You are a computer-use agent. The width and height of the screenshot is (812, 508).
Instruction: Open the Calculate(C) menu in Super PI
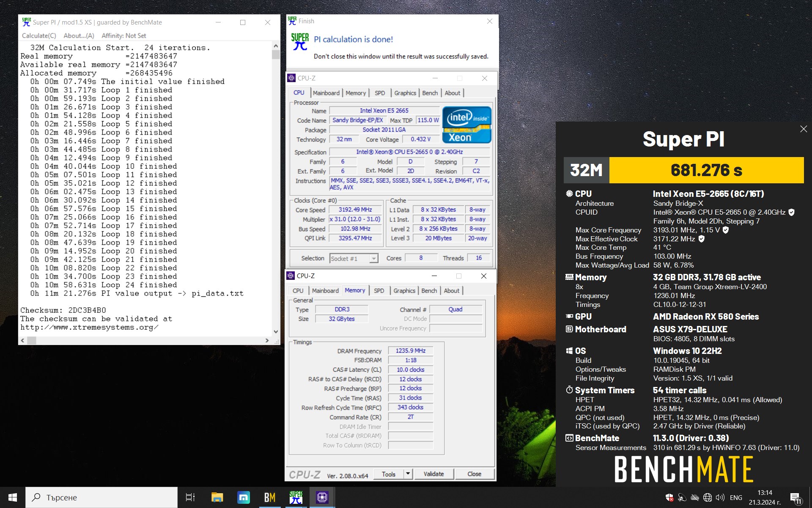39,36
